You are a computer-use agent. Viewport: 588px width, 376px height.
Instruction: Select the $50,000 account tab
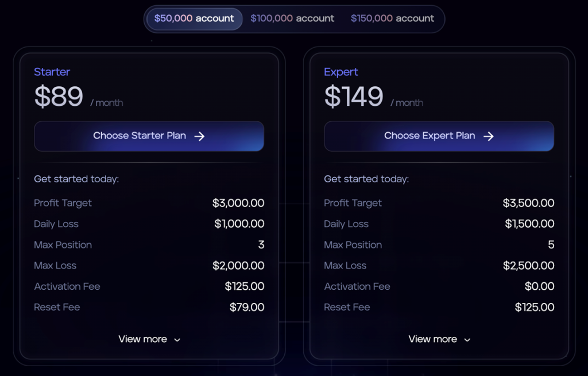coord(194,19)
